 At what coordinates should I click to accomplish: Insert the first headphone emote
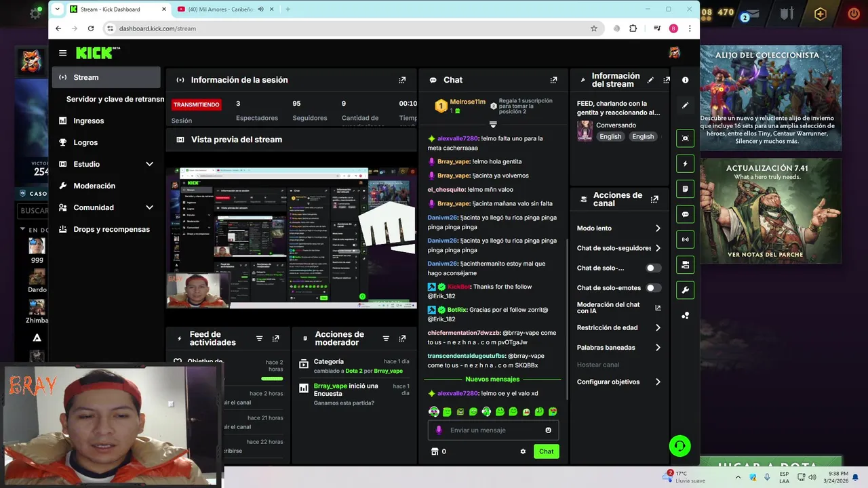(434, 411)
